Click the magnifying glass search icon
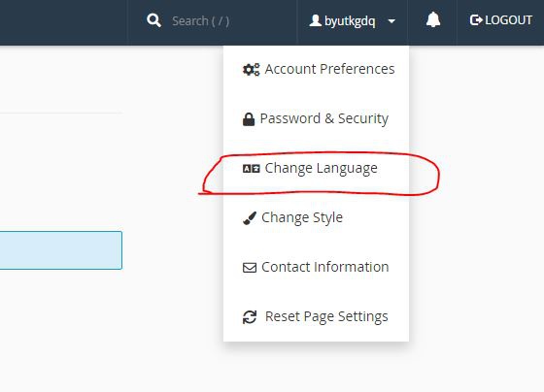544x392 pixels. pyautogui.click(x=153, y=20)
